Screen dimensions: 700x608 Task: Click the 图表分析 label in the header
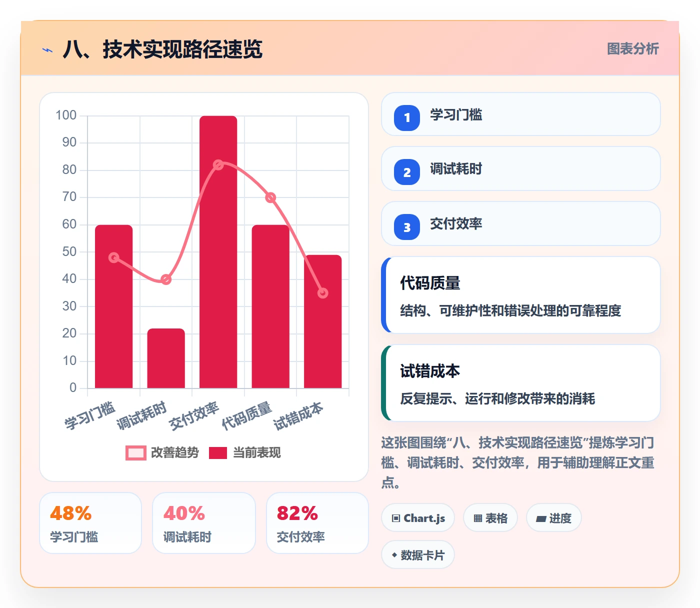pyautogui.click(x=633, y=48)
